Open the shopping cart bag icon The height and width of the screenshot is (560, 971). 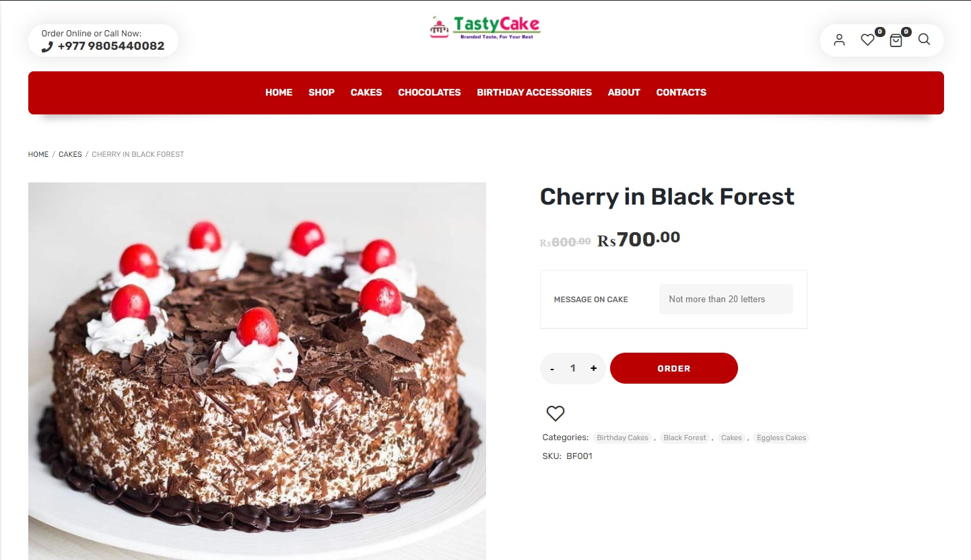coord(896,40)
